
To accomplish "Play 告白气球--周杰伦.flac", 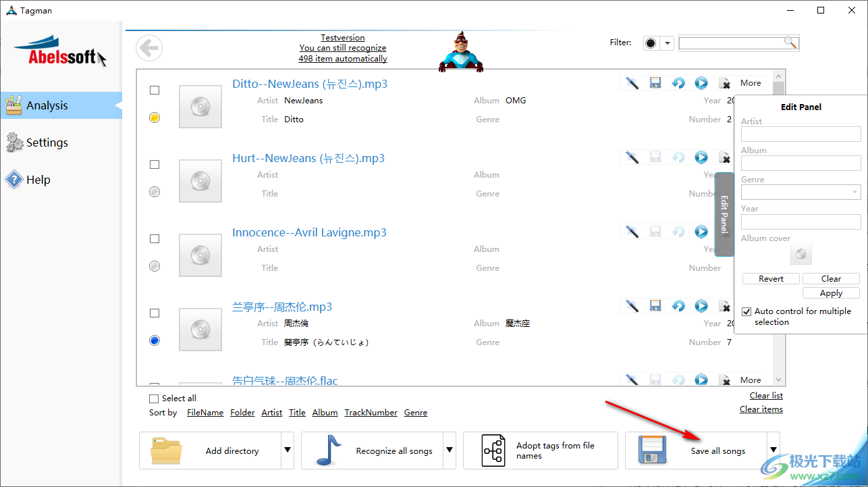I will click(x=701, y=380).
